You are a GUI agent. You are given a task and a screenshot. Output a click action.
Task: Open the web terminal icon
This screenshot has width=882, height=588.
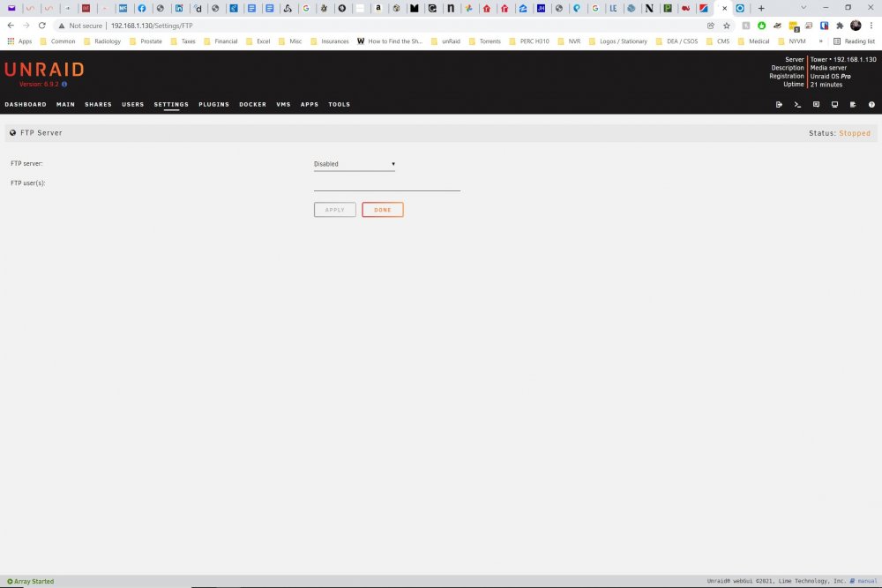click(x=797, y=105)
